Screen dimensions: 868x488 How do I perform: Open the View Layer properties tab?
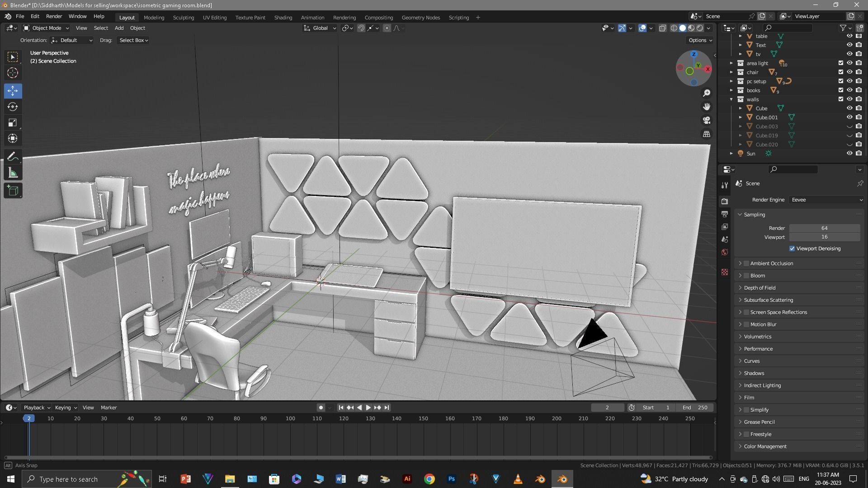pyautogui.click(x=725, y=226)
